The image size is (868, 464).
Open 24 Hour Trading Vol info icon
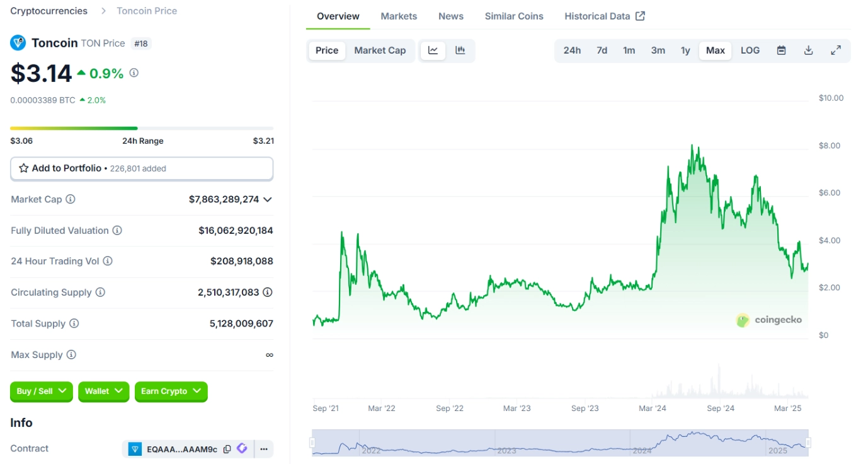pyautogui.click(x=108, y=261)
